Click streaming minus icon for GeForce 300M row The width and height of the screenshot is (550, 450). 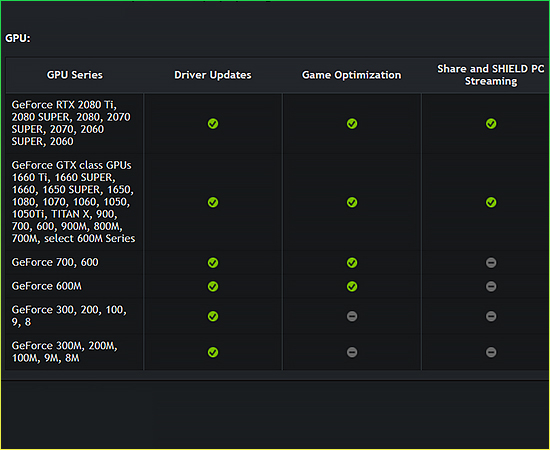491,352
